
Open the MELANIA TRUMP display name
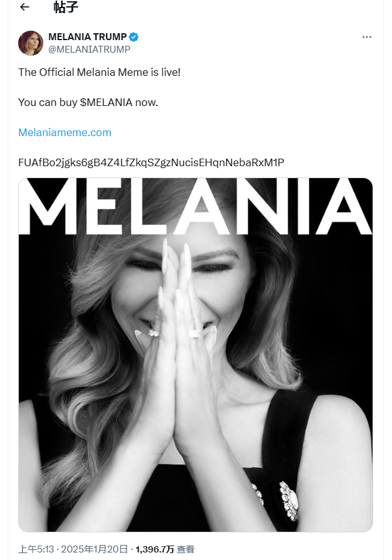tap(87, 37)
